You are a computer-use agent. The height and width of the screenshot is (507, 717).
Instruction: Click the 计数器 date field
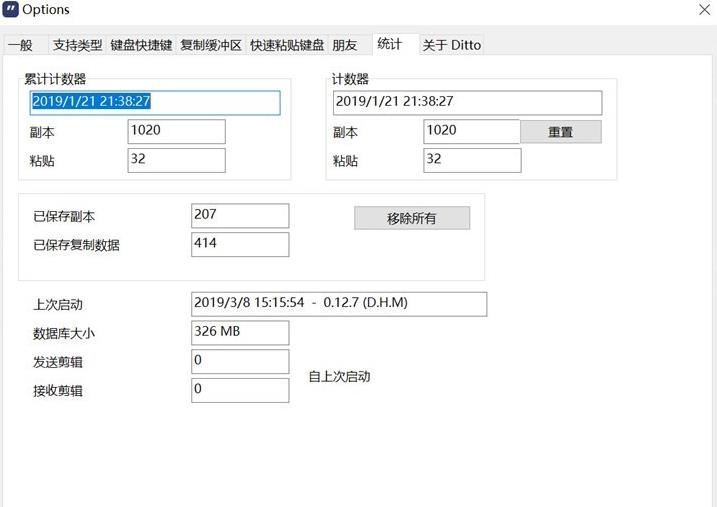point(467,102)
